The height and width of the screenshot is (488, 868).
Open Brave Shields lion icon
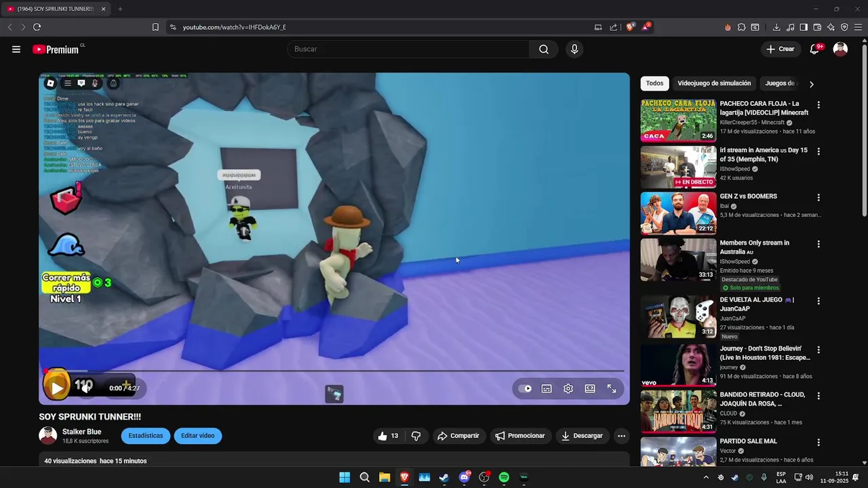point(630,27)
